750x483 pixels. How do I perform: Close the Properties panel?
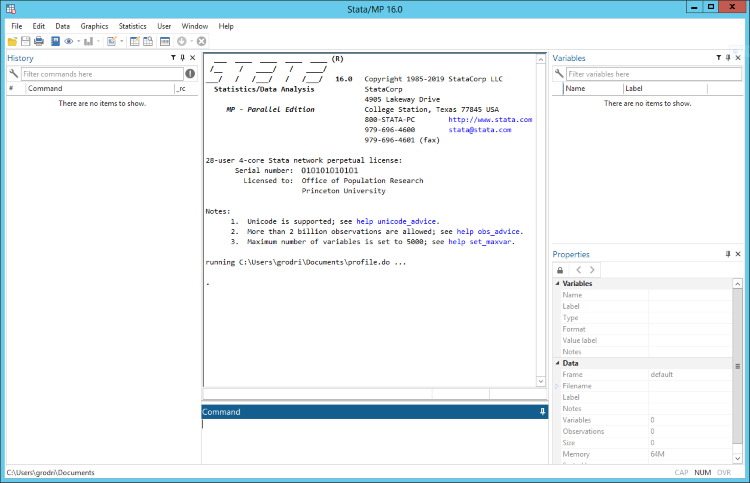(x=738, y=254)
